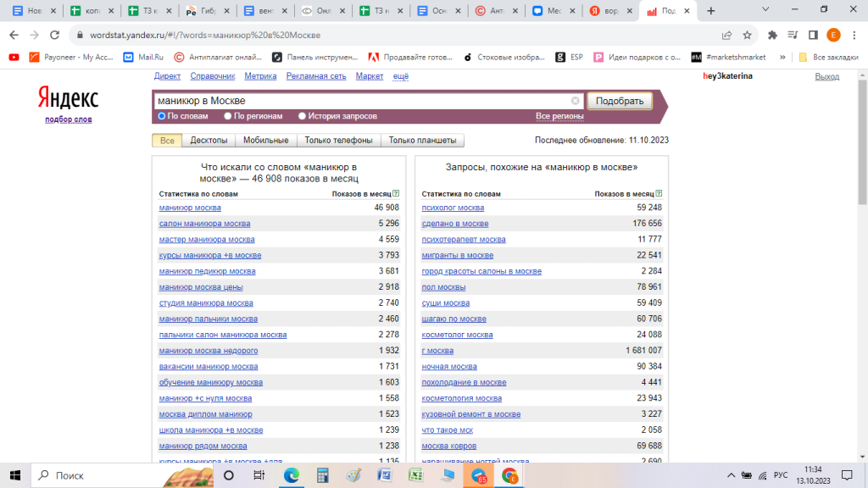Open the Mail.Ru bookmark
Screen dimensions: 868x488
143,57
